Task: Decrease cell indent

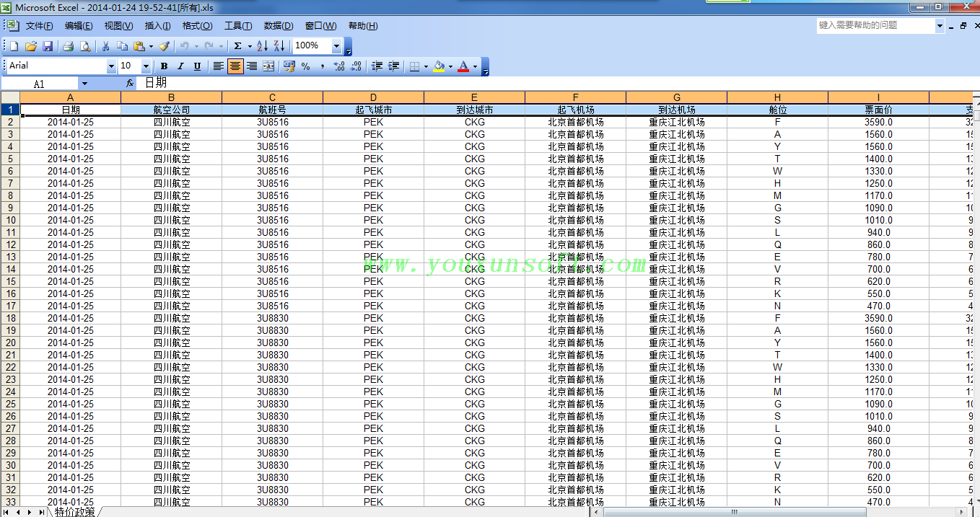Action: click(377, 66)
